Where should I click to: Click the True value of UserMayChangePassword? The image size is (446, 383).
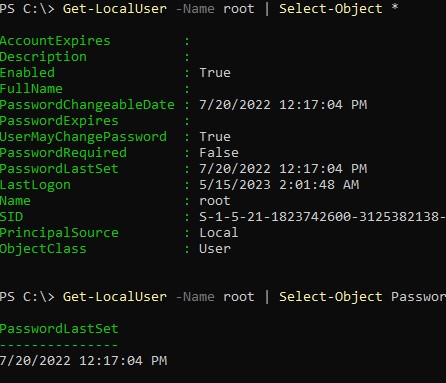(x=215, y=137)
